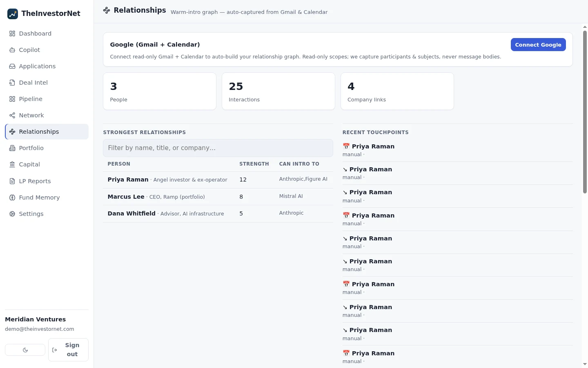
Task: Click demo@theinvestornet.com email text
Action: coord(40,329)
